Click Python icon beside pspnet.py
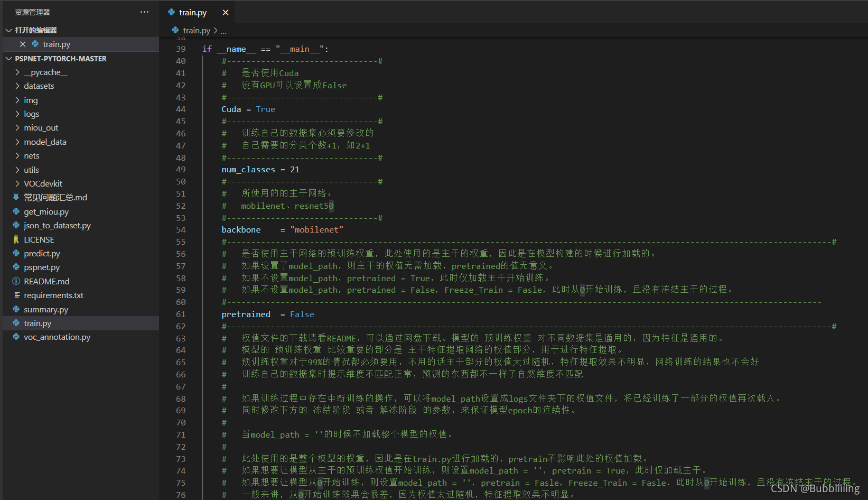This screenshot has height=500, width=868. pyautogui.click(x=16, y=267)
